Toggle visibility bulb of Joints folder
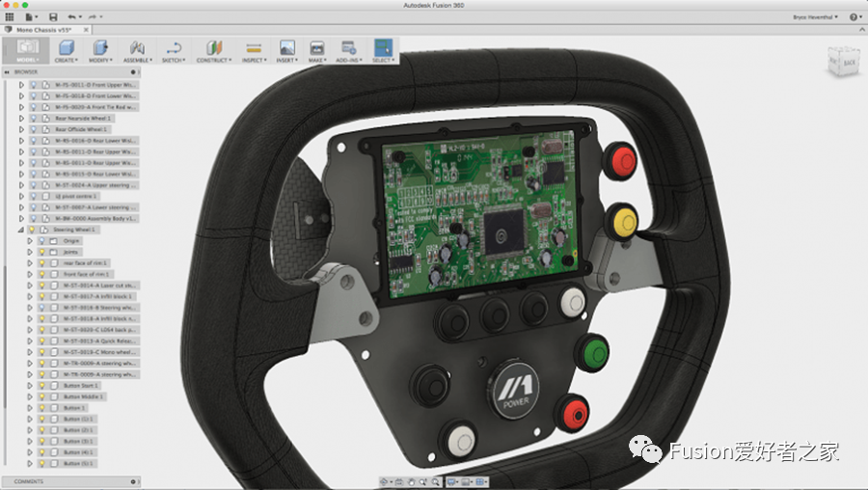 point(41,252)
